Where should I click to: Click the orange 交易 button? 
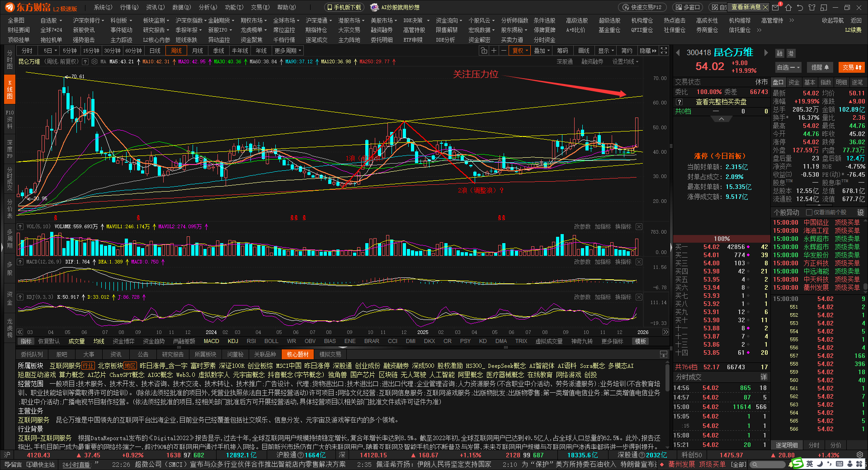(x=852, y=67)
